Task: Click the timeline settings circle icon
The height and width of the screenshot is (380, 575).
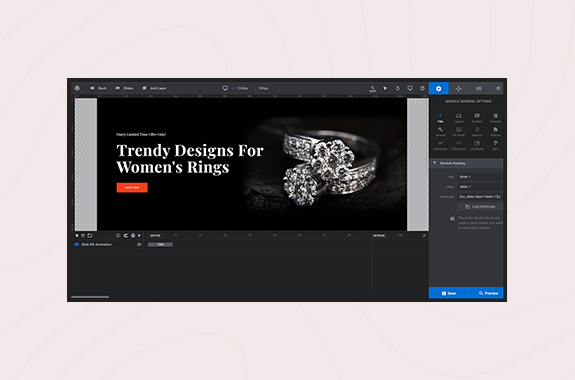Action: point(133,235)
